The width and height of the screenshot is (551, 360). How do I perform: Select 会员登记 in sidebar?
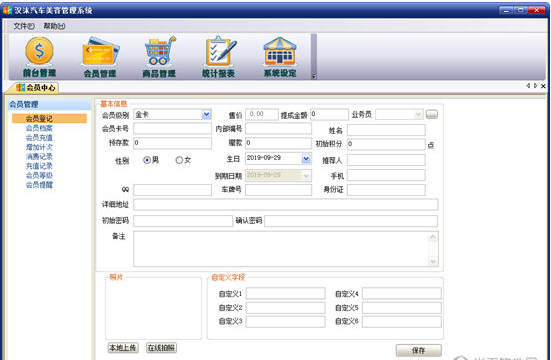(x=50, y=118)
